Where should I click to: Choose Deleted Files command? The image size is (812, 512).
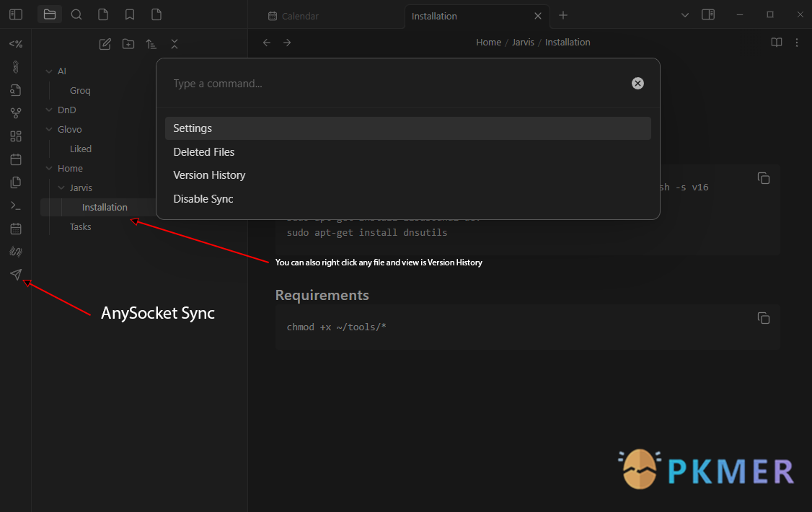(x=407, y=151)
